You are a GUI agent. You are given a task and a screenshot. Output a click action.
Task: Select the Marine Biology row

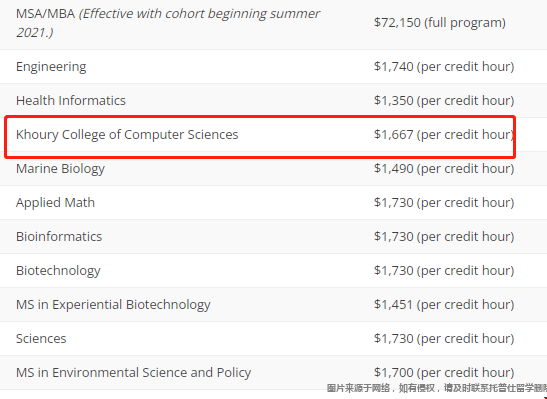(x=274, y=168)
